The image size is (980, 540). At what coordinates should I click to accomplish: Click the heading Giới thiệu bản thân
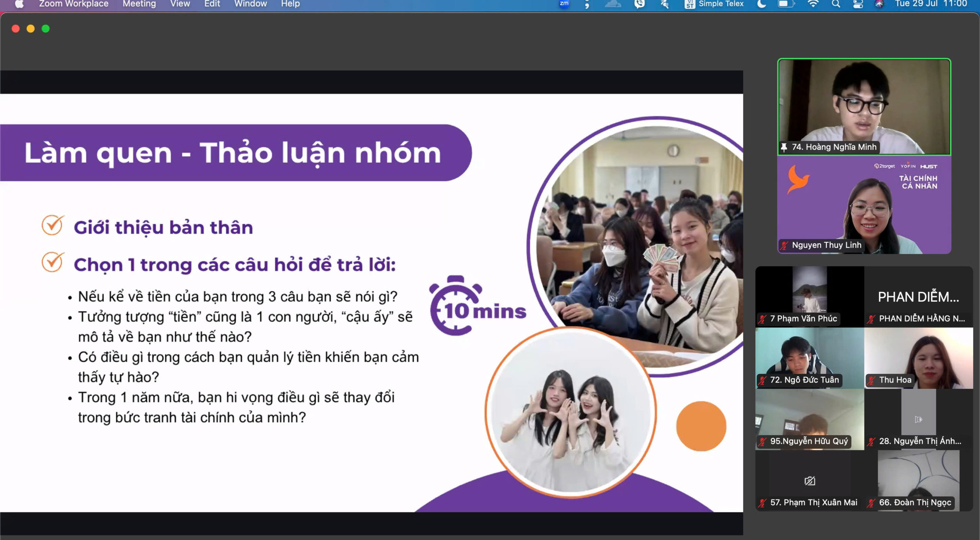[x=163, y=227]
